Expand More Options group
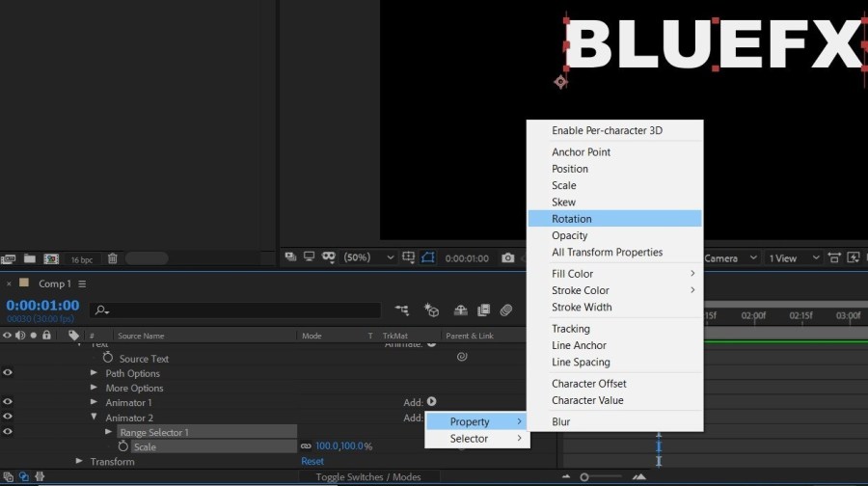This screenshot has width=868, height=486. tap(94, 388)
